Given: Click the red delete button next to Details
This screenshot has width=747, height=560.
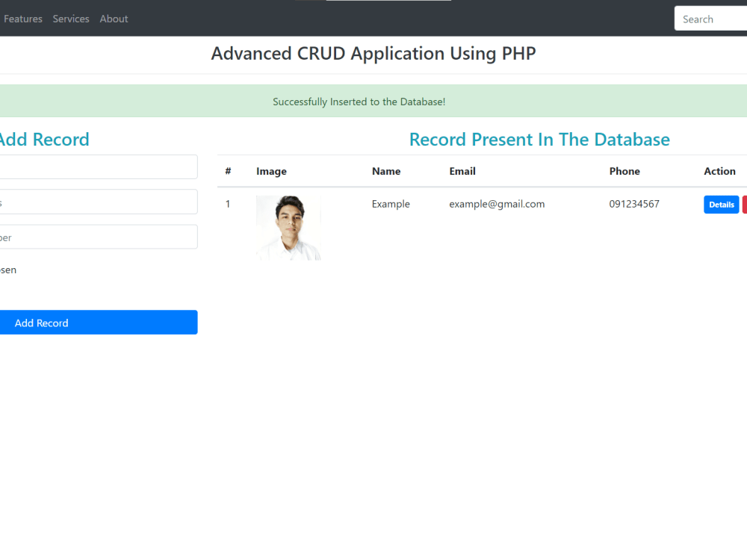Looking at the screenshot, I should (744, 204).
